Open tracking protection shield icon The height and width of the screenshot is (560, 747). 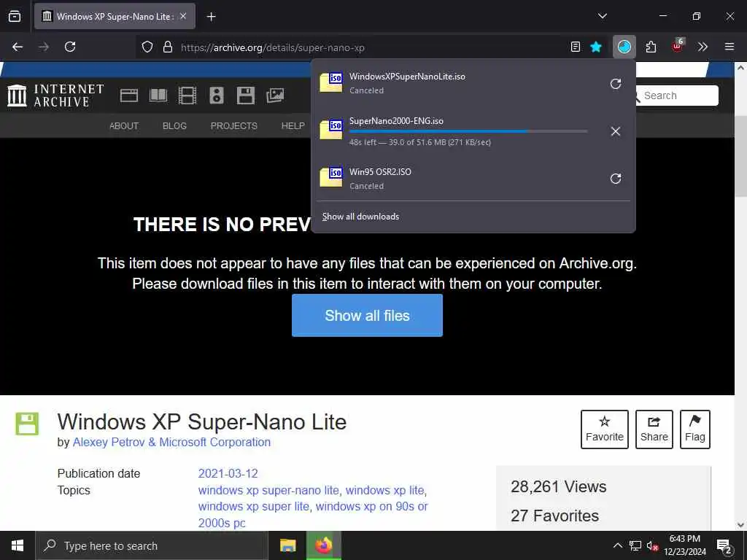click(x=147, y=47)
